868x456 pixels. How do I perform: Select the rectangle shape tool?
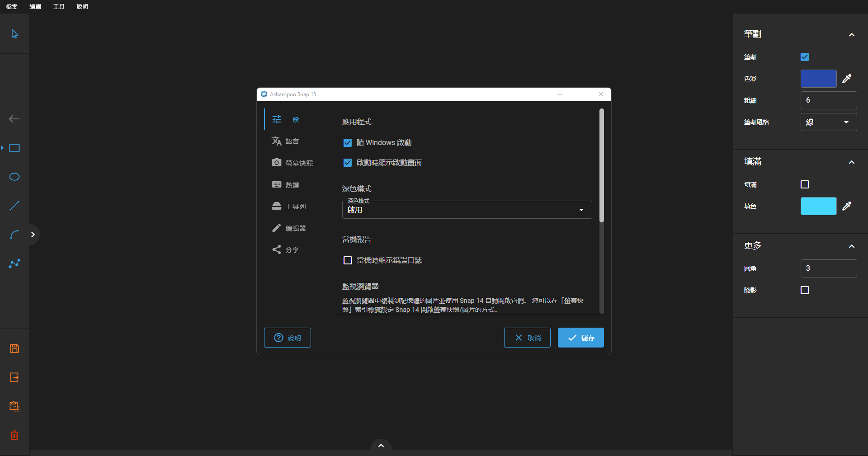point(14,148)
